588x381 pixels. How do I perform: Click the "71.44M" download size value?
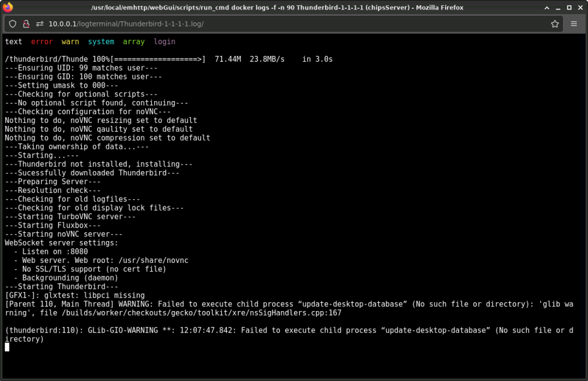pos(228,59)
